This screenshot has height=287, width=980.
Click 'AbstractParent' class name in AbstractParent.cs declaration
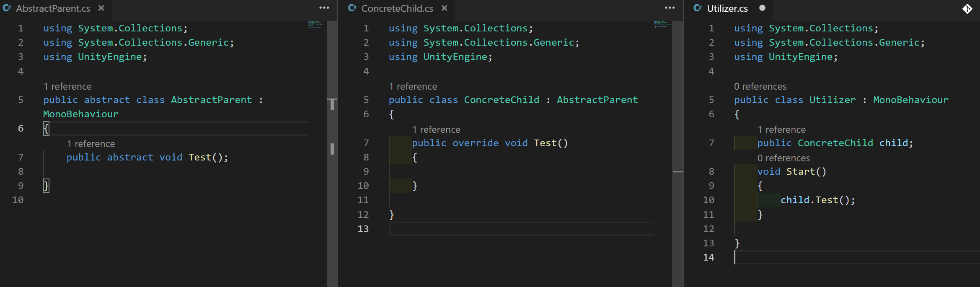pyautogui.click(x=211, y=100)
